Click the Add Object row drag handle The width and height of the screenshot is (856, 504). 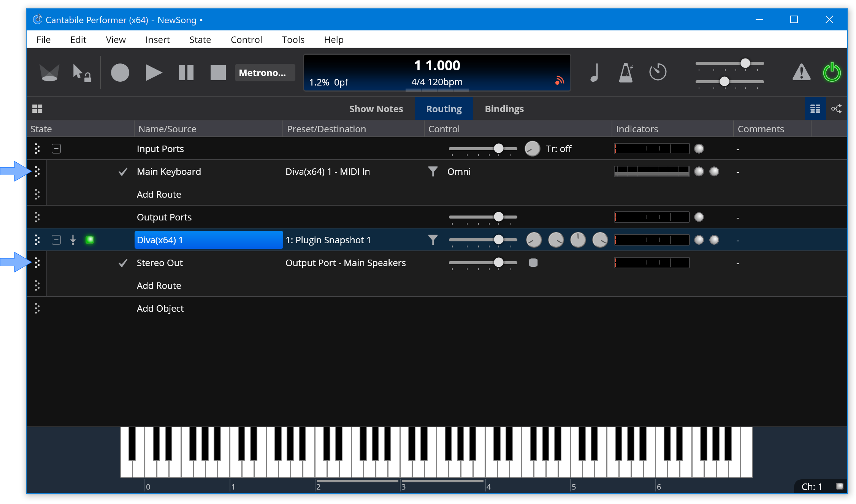pos(37,308)
